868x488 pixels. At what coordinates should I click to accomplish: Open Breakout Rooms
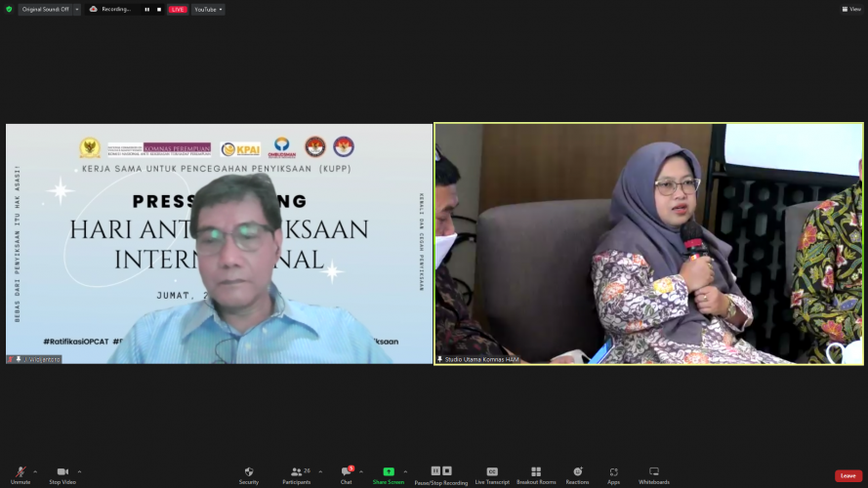[x=536, y=472]
